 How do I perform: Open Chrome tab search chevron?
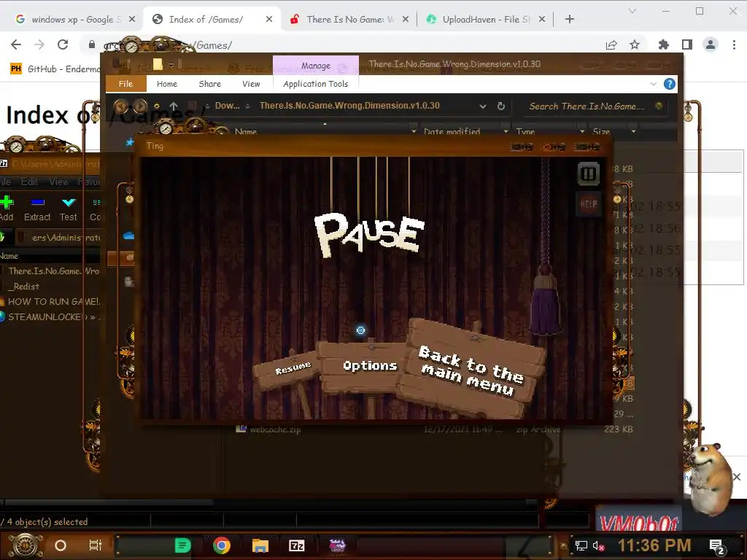tap(632, 11)
